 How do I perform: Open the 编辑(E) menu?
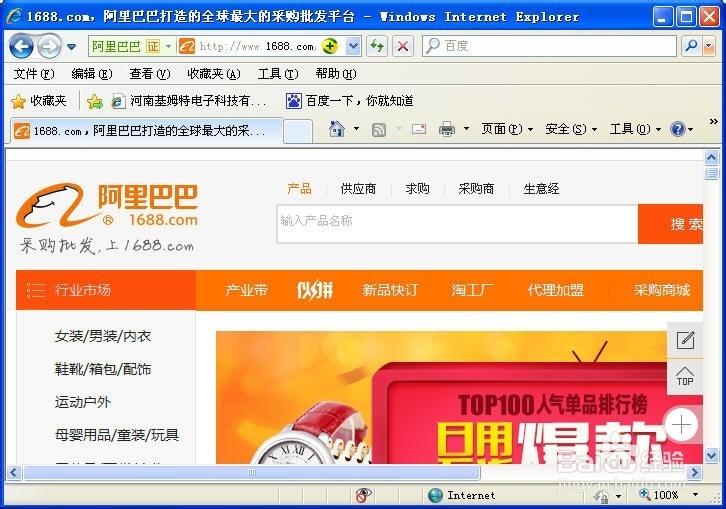click(x=92, y=74)
